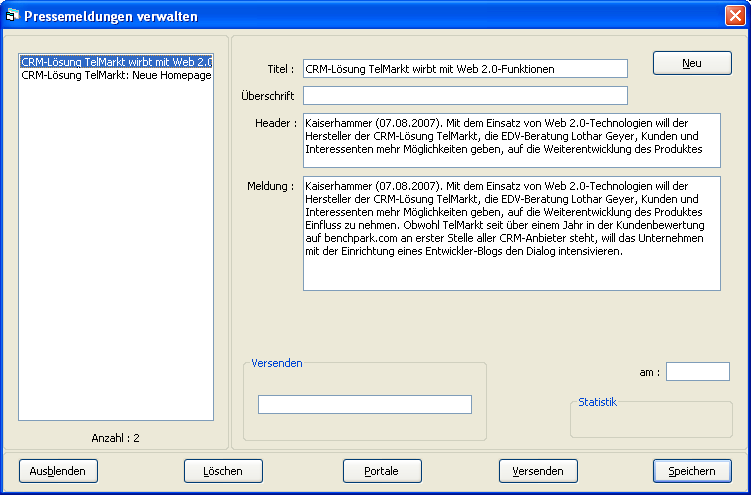Hit the Versenden button in the bottom row
This screenshot has width=751, height=495.
point(538,471)
